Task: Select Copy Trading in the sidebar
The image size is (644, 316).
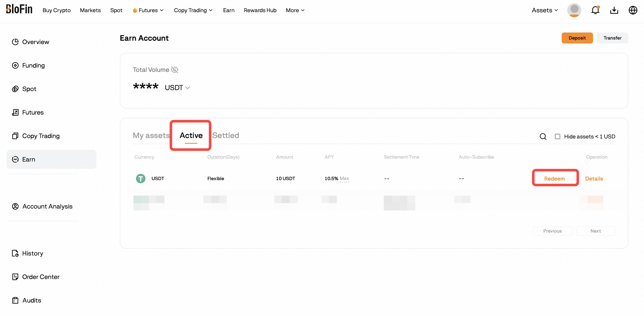Action: tap(41, 136)
